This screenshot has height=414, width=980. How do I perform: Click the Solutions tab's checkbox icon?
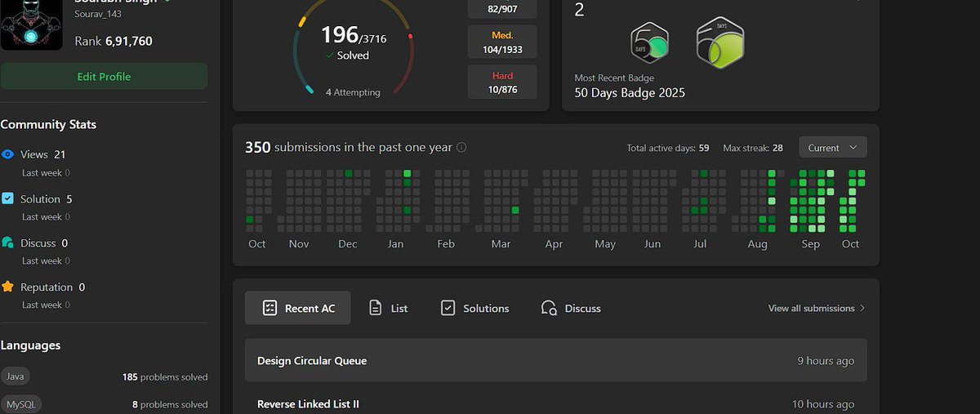(448, 308)
